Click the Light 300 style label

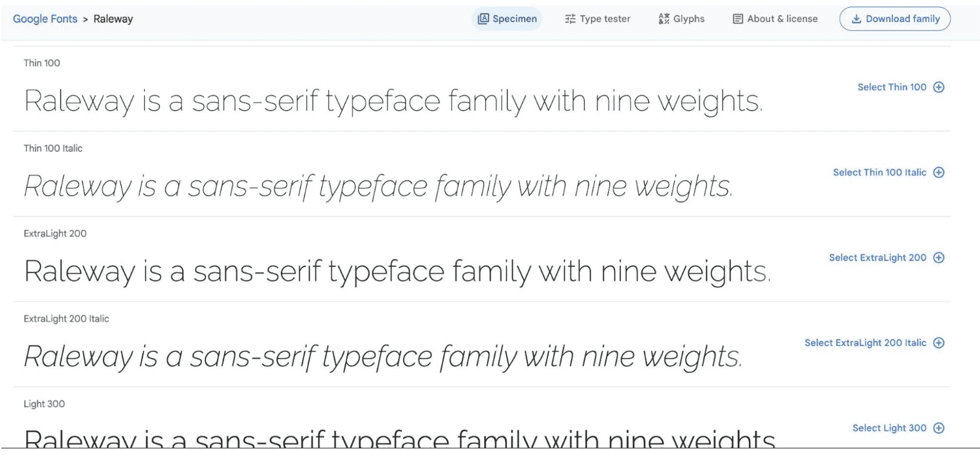(44, 404)
